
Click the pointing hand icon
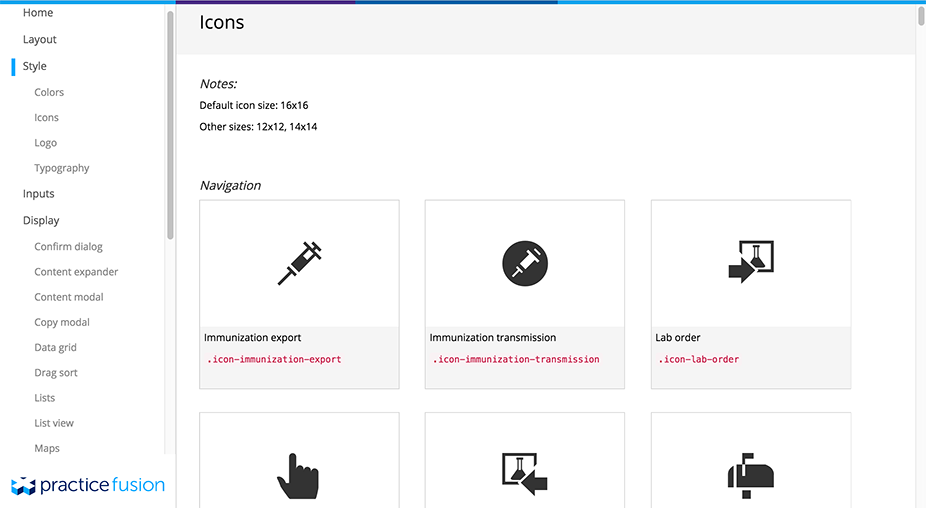(298, 476)
